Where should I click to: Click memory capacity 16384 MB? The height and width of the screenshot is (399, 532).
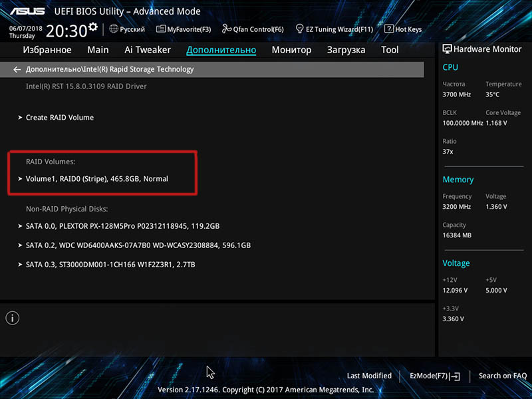click(x=457, y=235)
